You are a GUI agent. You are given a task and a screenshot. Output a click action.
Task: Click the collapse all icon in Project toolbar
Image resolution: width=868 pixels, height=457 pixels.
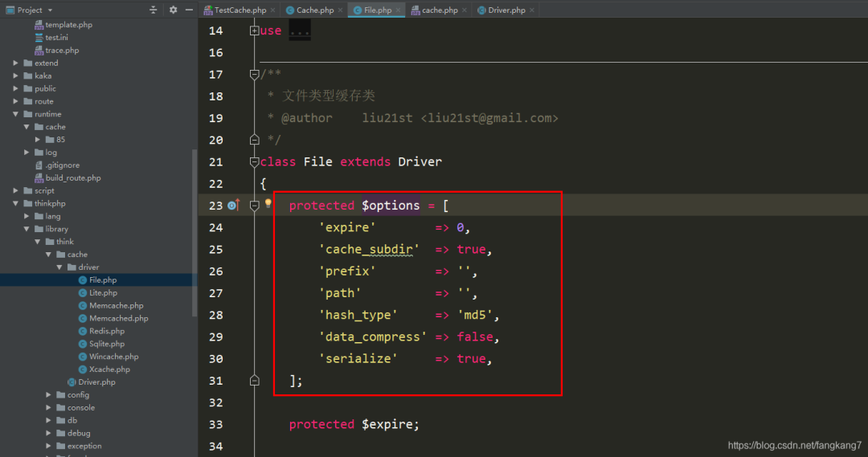[x=154, y=10]
